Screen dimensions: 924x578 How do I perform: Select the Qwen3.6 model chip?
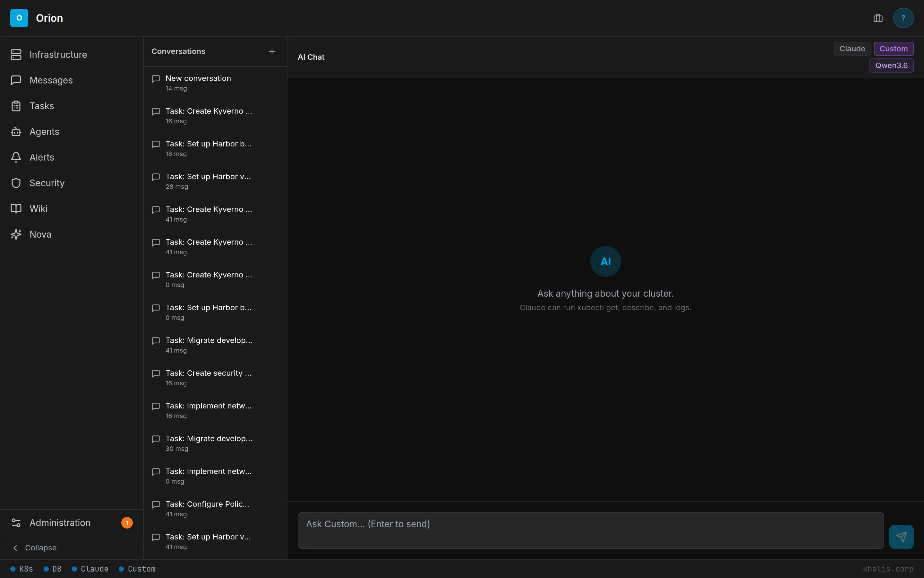(891, 66)
